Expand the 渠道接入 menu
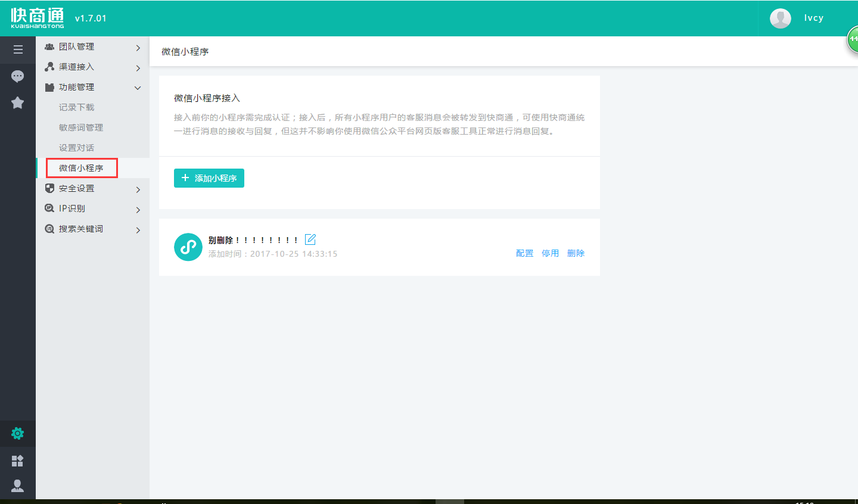Screen dimensions: 858x504 pos(92,67)
